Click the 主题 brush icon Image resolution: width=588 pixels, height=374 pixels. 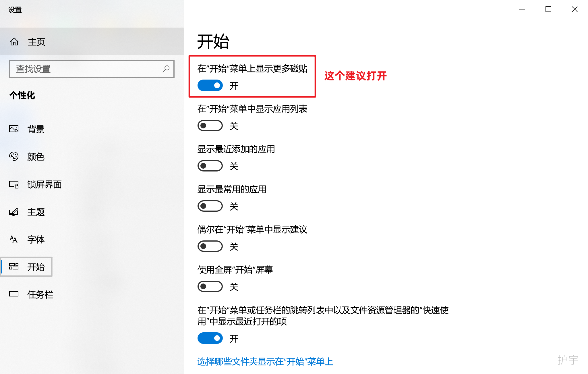point(14,212)
